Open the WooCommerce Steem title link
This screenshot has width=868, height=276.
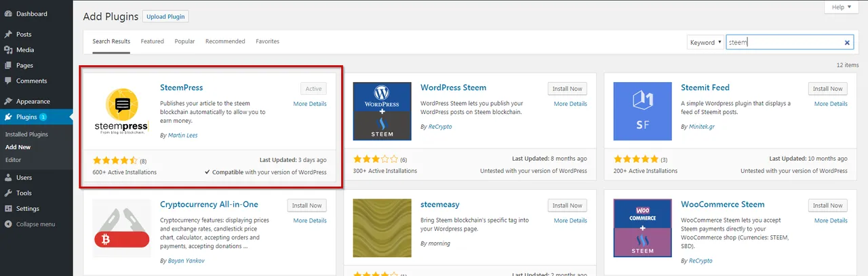coord(722,204)
